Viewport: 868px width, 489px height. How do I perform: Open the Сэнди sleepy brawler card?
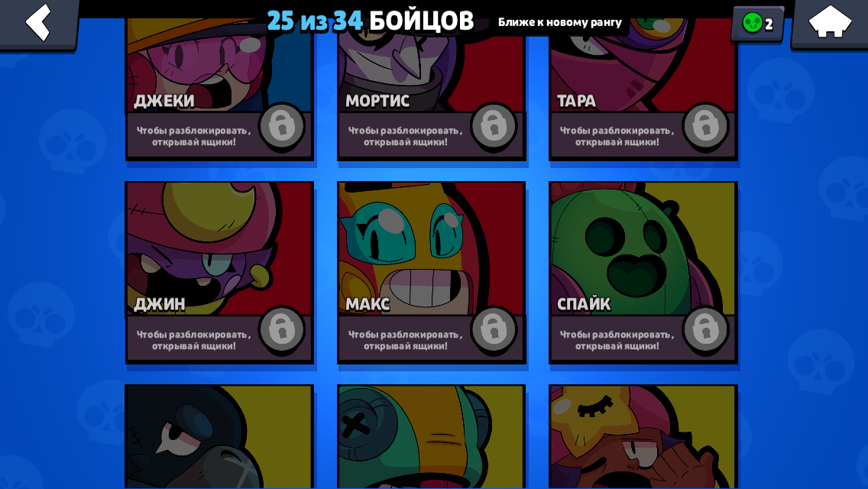tap(643, 437)
